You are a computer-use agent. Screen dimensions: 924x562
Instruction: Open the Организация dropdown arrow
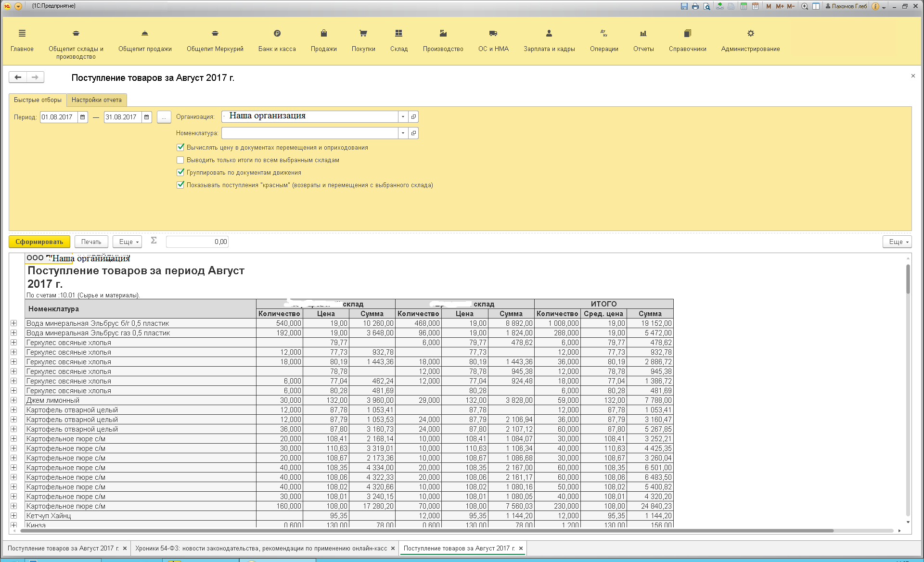[403, 116]
